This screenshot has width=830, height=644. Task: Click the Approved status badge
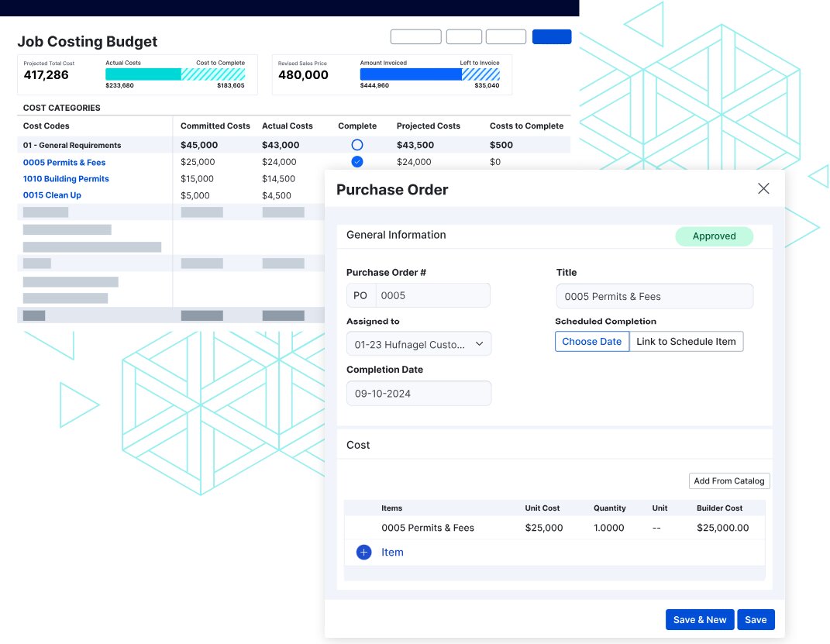click(714, 236)
